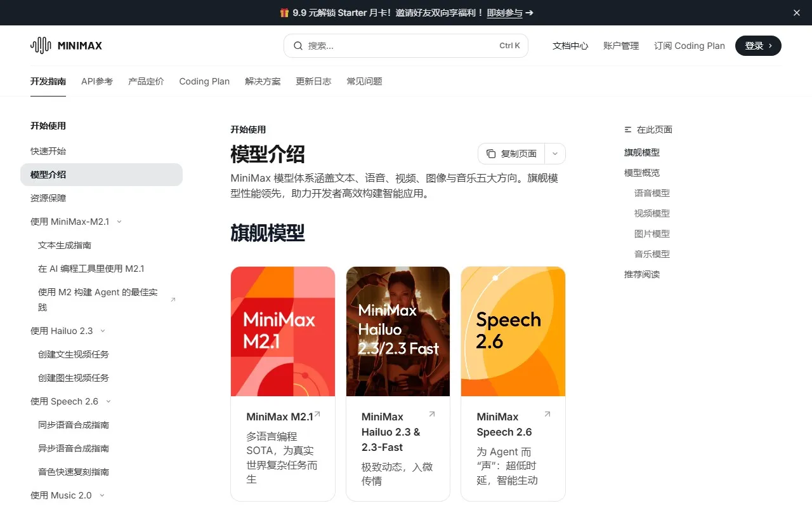Click the MiniMax logo icon
This screenshot has width=812, height=508.
pos(41,46)
